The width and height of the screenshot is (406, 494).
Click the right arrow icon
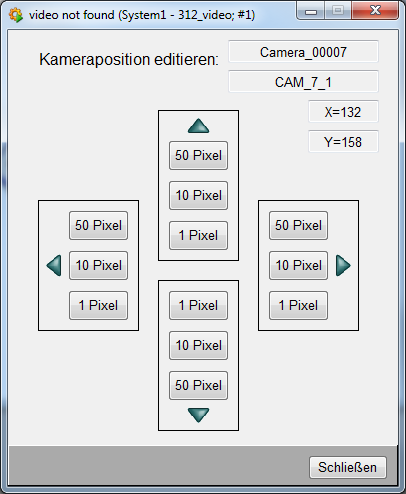(343, 266)
